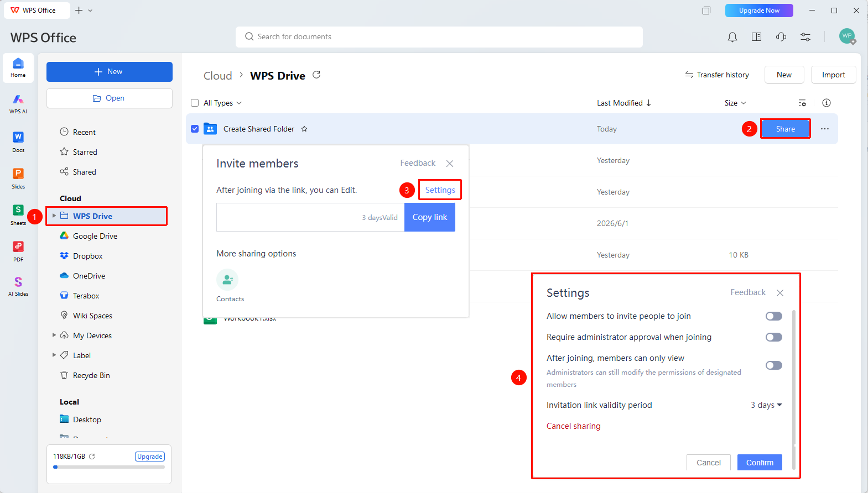This screenshot has width=868, height=493.
Task: Click Search for documents field
Action: [439, 37]
